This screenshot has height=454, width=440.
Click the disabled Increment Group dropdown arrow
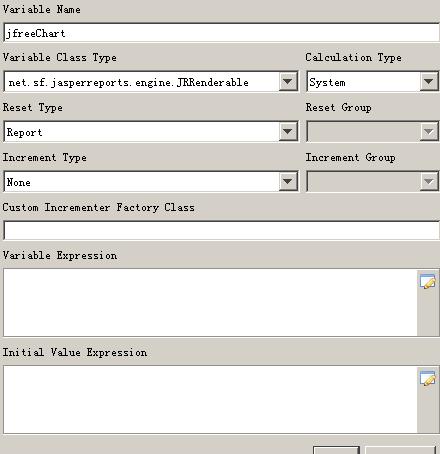(x=428, y=181)
